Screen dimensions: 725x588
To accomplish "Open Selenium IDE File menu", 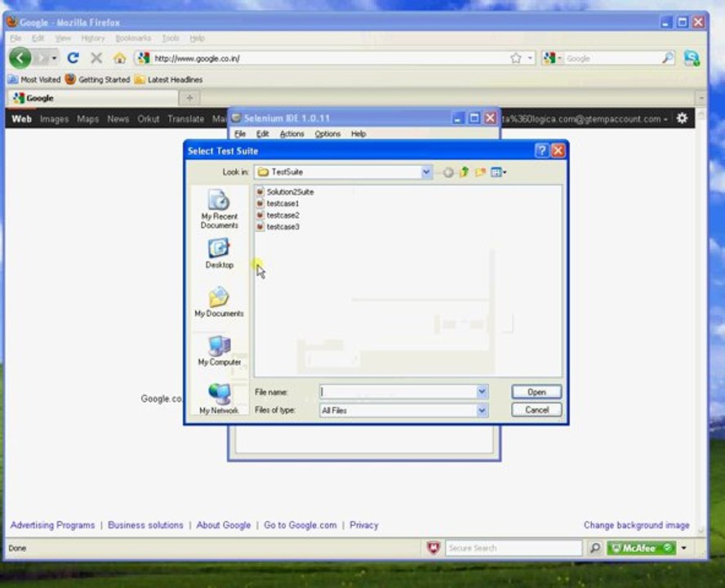I will coord(240,134).
